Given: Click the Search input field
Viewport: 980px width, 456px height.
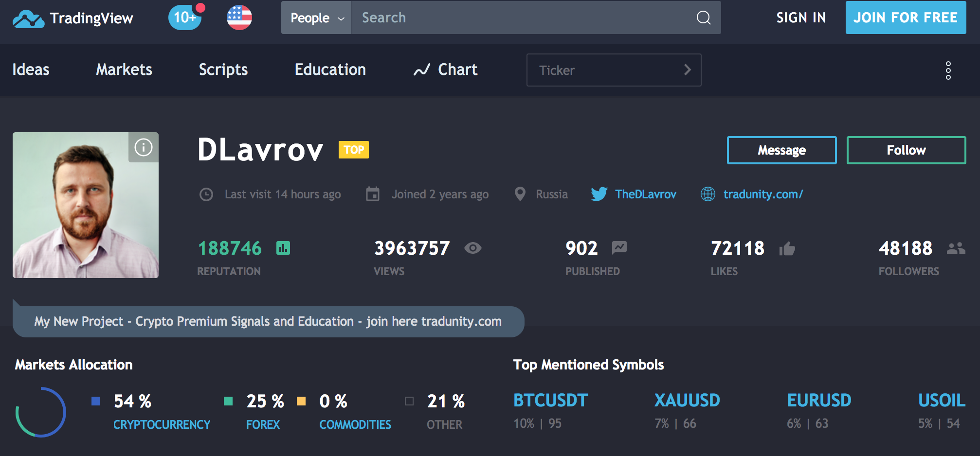Looking at the screenshot, I should coord(521,18).
